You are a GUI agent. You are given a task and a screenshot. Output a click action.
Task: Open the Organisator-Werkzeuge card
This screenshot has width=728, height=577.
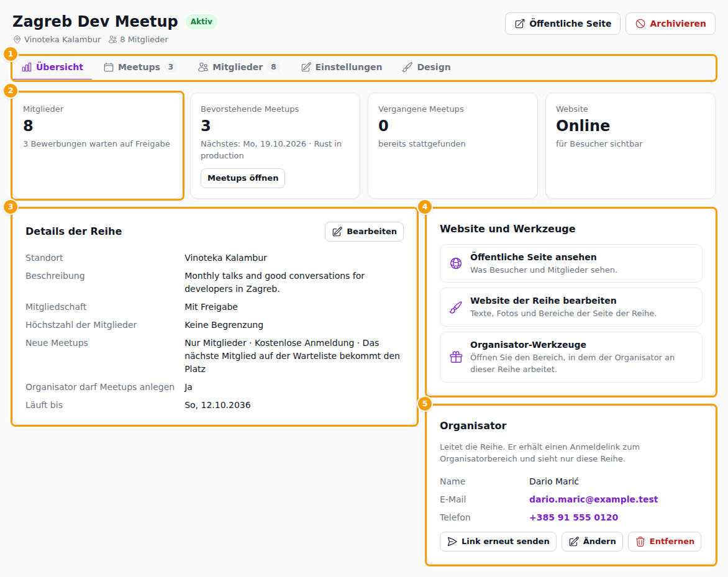coord(571,357)
